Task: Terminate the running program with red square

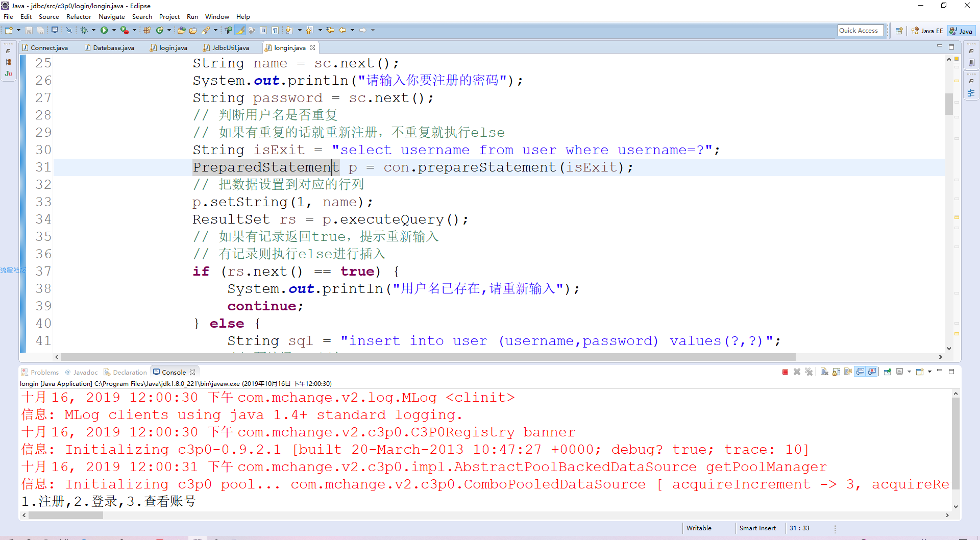Action: pos(785,372)
